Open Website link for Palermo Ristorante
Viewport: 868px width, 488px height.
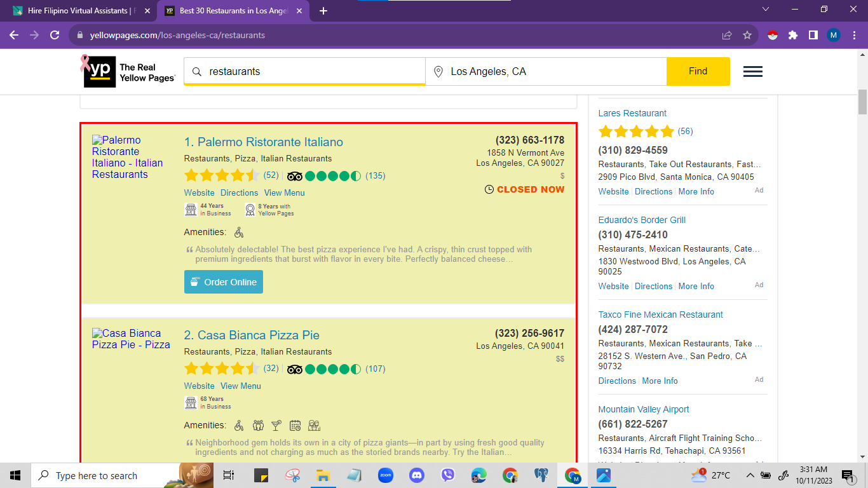(x=200, y=193)
